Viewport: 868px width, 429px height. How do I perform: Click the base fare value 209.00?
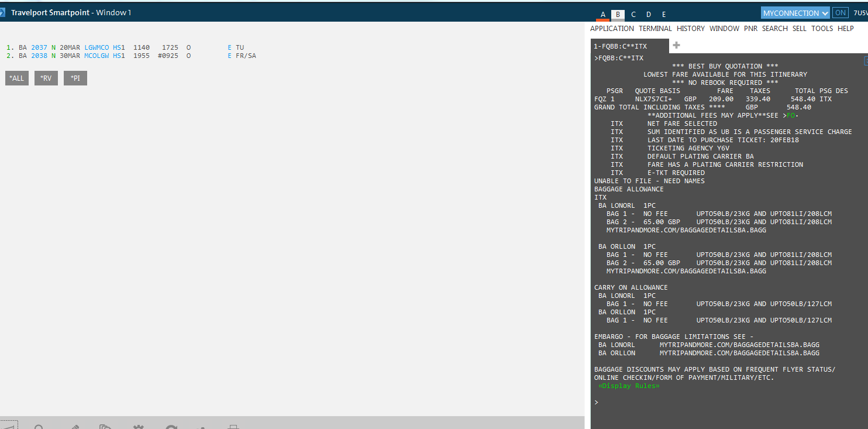point(721,99)
